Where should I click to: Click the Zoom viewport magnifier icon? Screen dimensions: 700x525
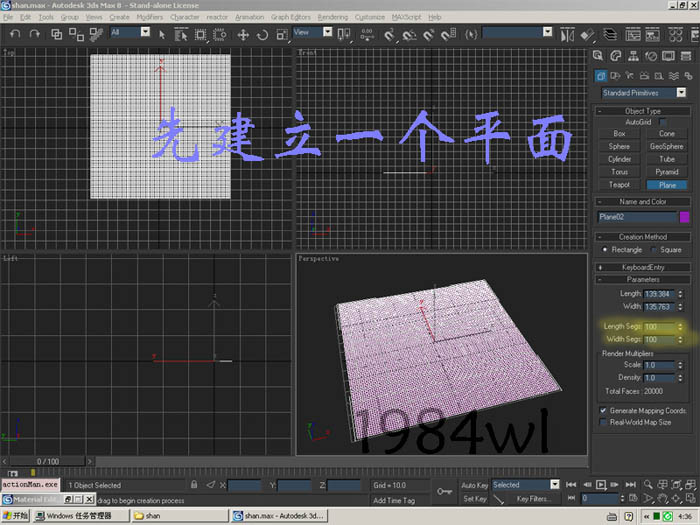(x=648, y=484)
